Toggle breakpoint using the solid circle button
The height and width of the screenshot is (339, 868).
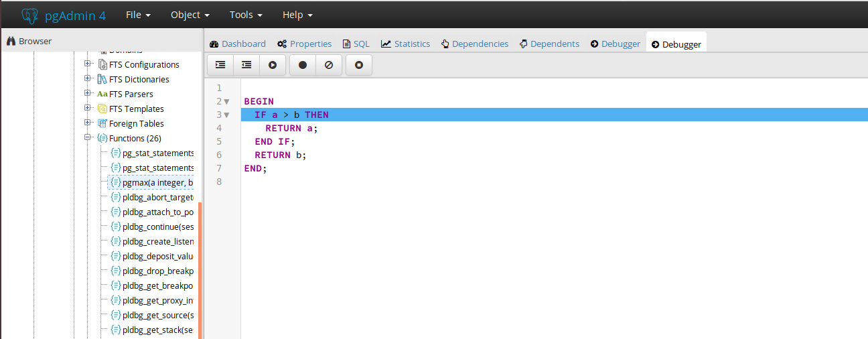tap(303, 65)
